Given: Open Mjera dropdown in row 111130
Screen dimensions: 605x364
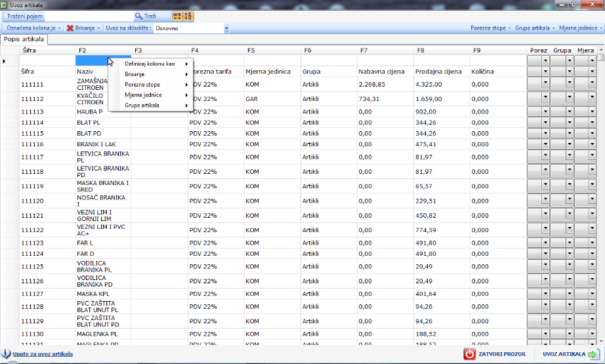Looking at the screenshot, I should 593,334.
